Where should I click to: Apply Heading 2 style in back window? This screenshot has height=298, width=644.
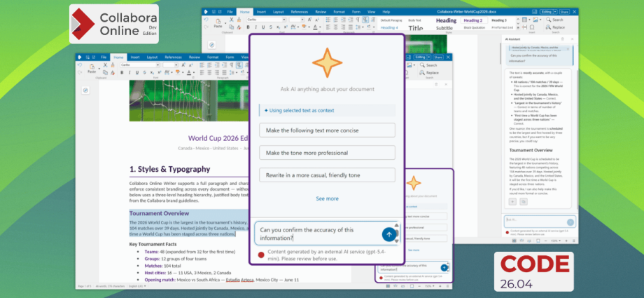[x=472, y=20]
